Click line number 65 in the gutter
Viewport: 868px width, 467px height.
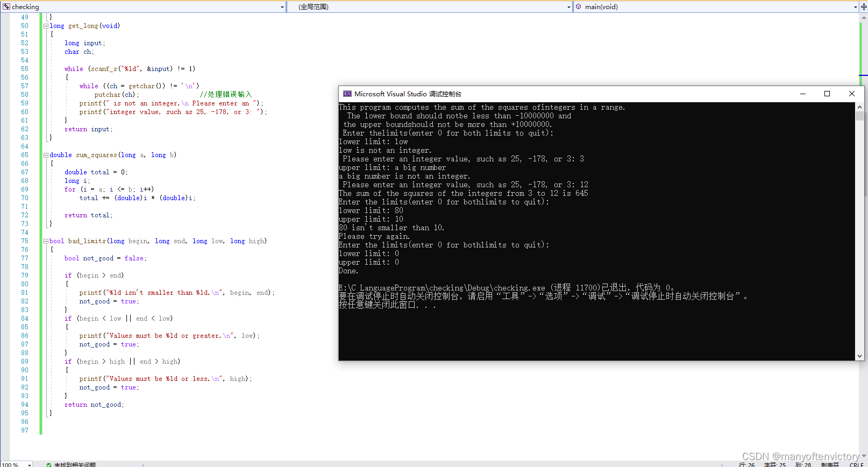coord(25,155)
